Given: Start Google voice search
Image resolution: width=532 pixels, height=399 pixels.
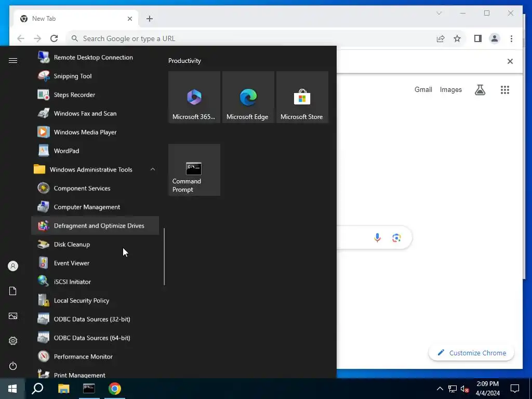Looking at the screenshot, I should (x=377, y=237).
